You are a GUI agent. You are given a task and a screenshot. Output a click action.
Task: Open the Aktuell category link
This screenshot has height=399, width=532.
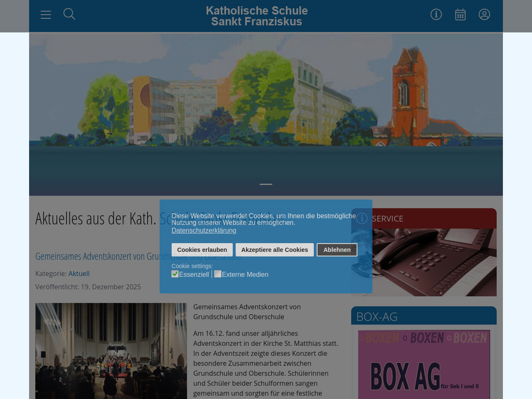click(79, 273)
